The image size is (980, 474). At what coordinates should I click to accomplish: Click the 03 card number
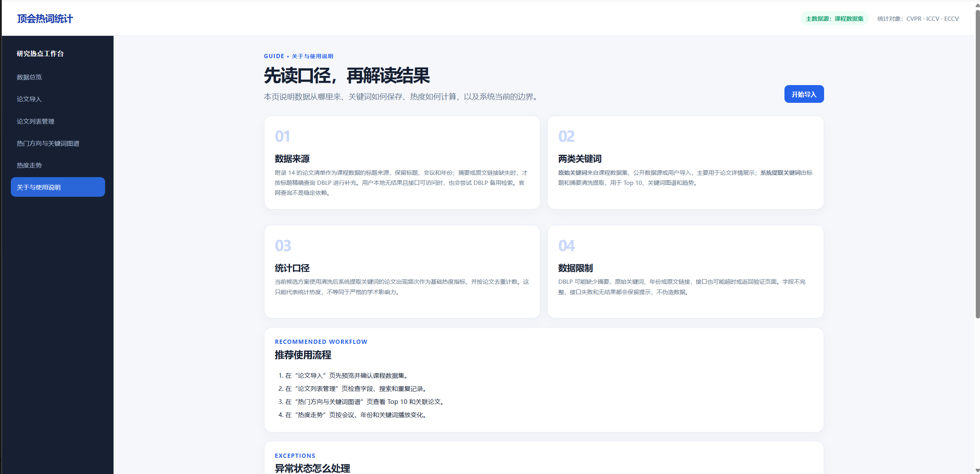[283, 246]
